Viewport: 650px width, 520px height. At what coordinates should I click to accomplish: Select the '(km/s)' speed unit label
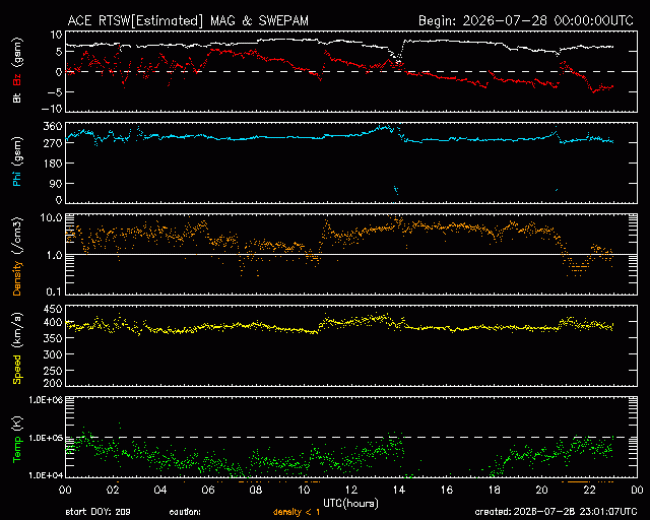(17, 331)
